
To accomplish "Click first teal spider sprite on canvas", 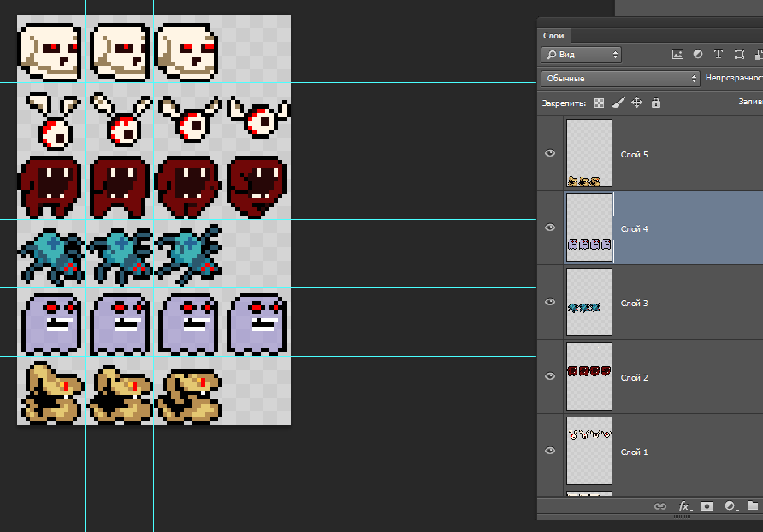I will click(51, 257).
